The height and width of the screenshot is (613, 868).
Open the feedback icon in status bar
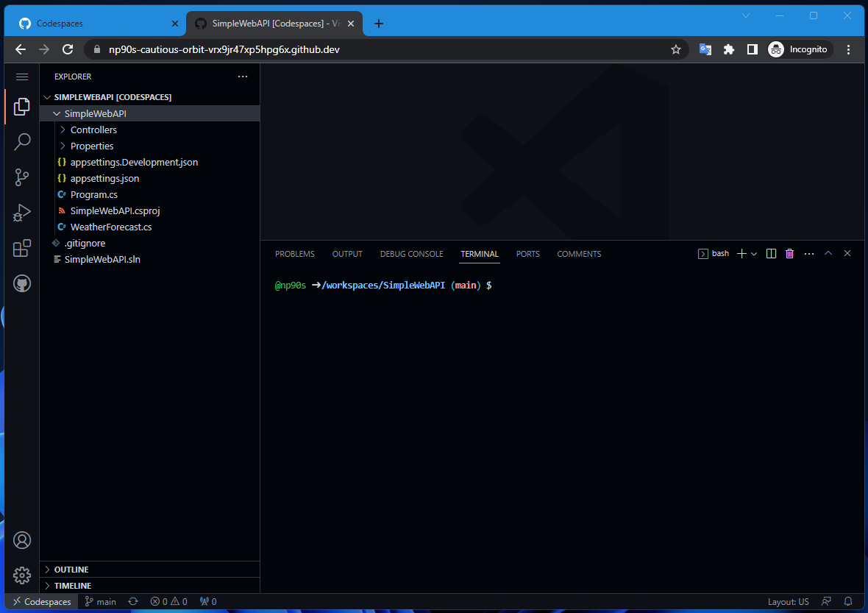coord(827,601)
